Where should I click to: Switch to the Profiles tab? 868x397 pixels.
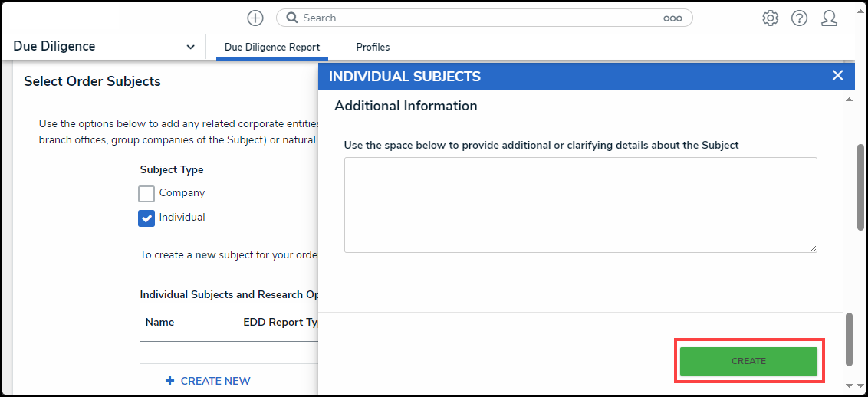pyautogui.click(x=373, y=48)
